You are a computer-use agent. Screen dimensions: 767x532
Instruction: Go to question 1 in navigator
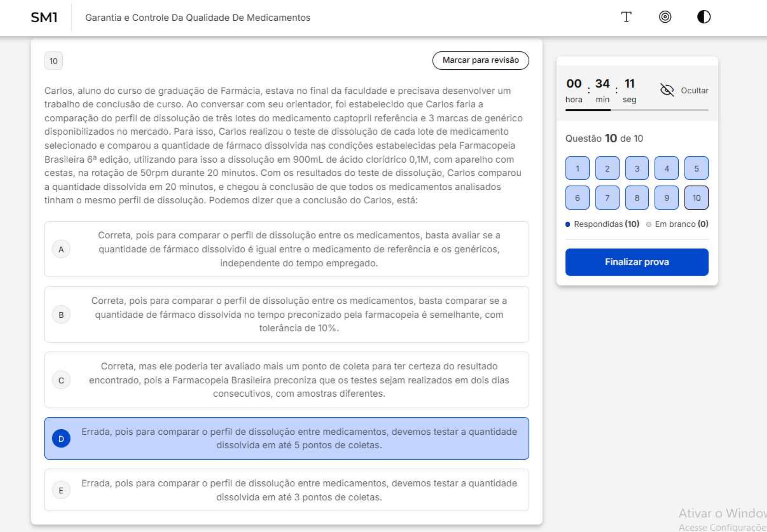tap(577, 168)
